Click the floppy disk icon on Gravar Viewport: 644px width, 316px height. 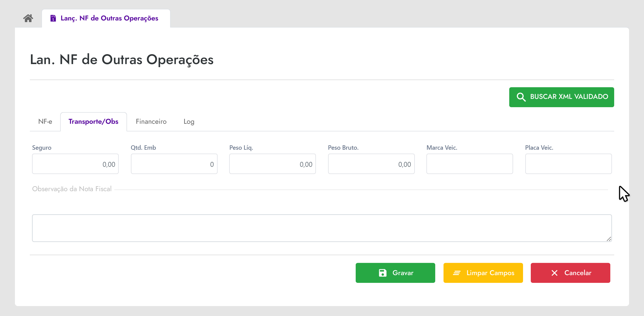382,273
